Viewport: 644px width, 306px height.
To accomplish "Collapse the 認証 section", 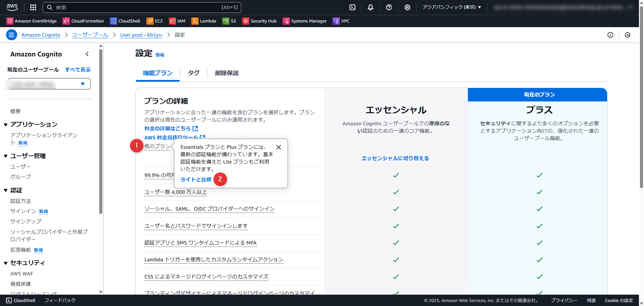I will click(x=6, y=190).
